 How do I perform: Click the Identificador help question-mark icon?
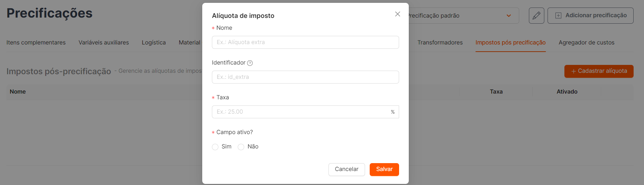pyautogui.click(x=250, y=63)
